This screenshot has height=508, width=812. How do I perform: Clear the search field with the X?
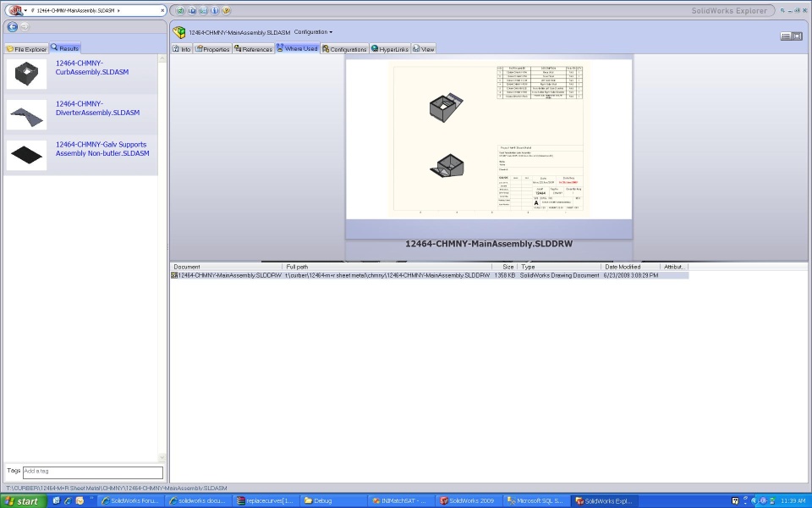[x=162, y=10]
